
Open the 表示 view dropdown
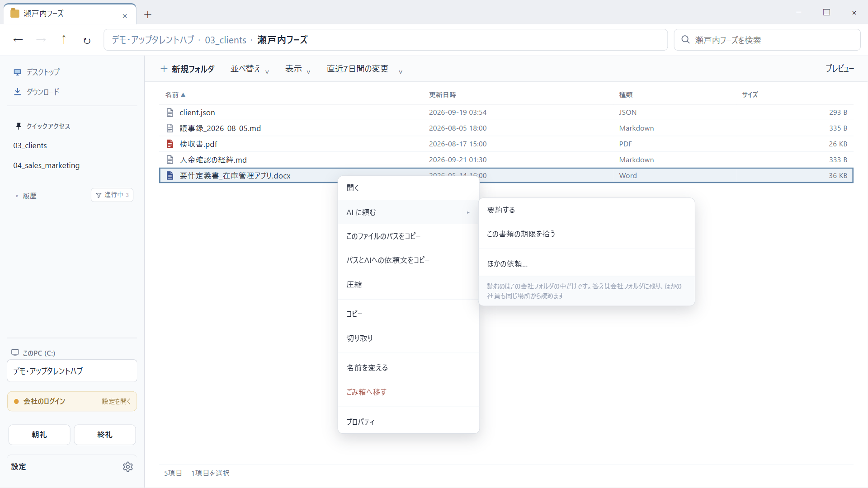pyautogui.click(x=297, y=69)
